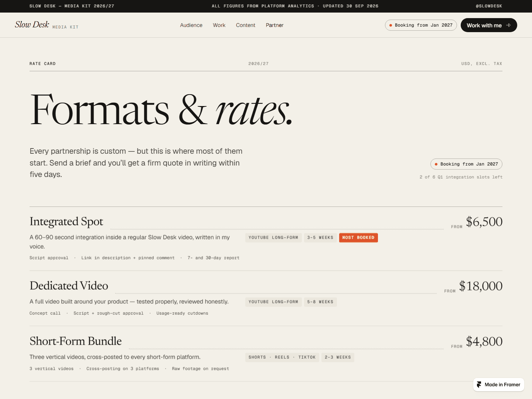Click the Dedicated Video title
The width and height of the screenshot is (532, 399).
pos(69,286)
